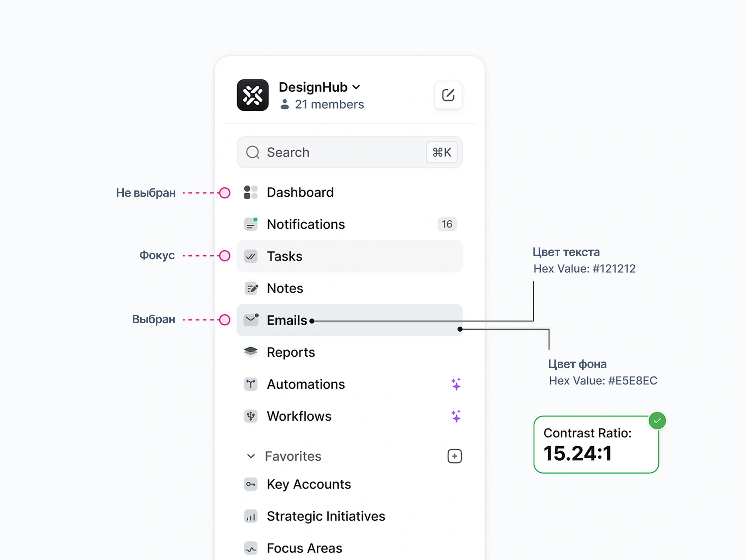
Task: Click the 21 members link
Action: pyautogui.click(x=329, y=104)
